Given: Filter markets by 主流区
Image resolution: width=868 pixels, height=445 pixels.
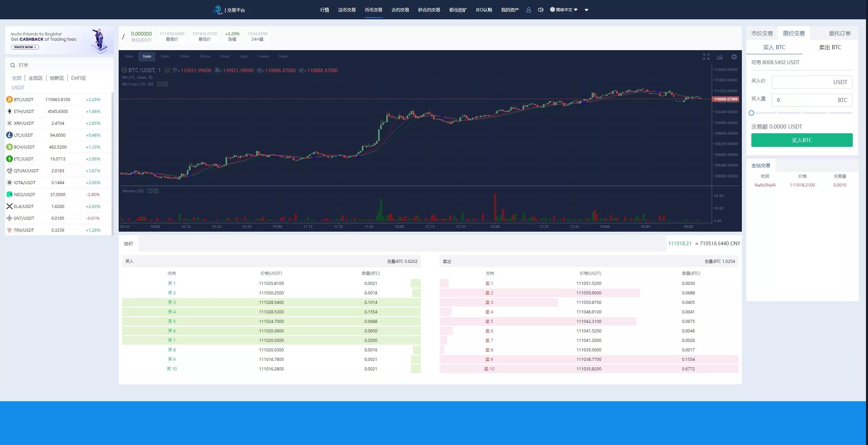Looking at the screenshot, I should (36, 78).
